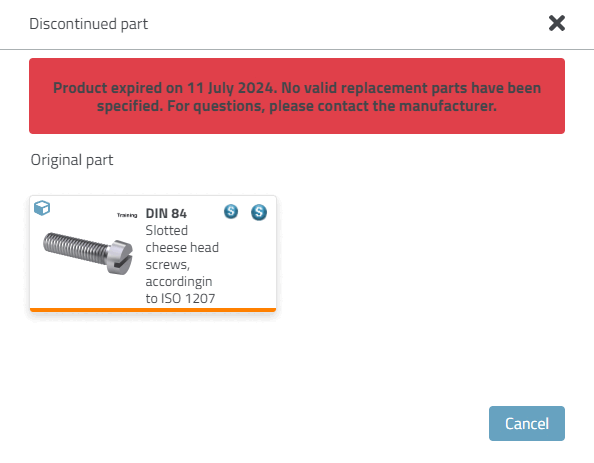
Task: Click the blue 3D cube icon
Action: pos(42,208)
